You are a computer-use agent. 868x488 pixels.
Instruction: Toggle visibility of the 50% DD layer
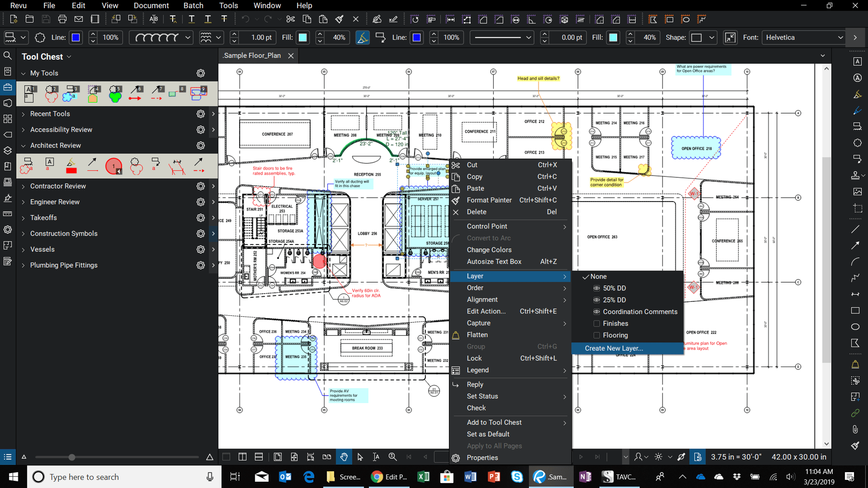597,288
